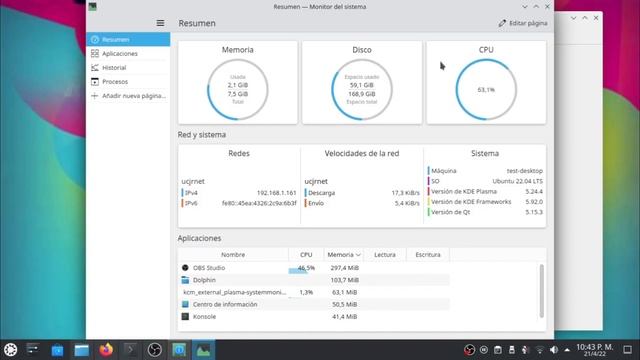Click the show desktop button

[x=628, y=350]
